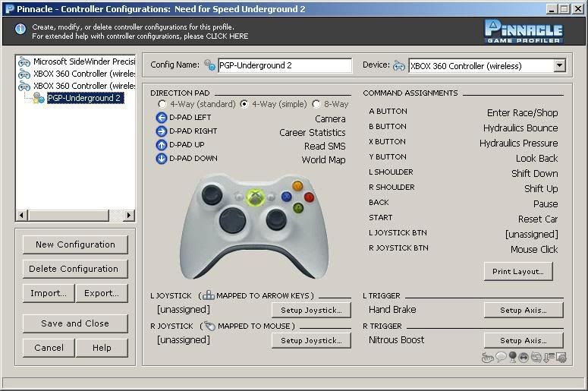This screenshot has height=391, width=588.
Task: Click Save and Close button
Action: coord(75,323)
